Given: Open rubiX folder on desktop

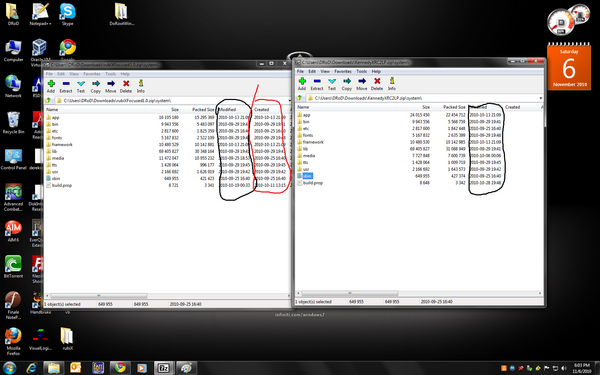Looking at the screenshot, I should coord(67,339).
